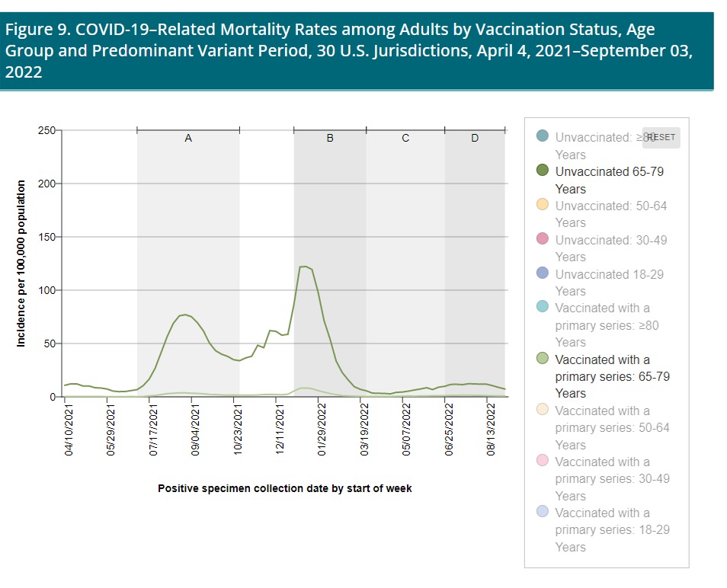Show Unvaccinated 18-29 Years series
This screenshot has height=588, width=727.
click(542, 273)
